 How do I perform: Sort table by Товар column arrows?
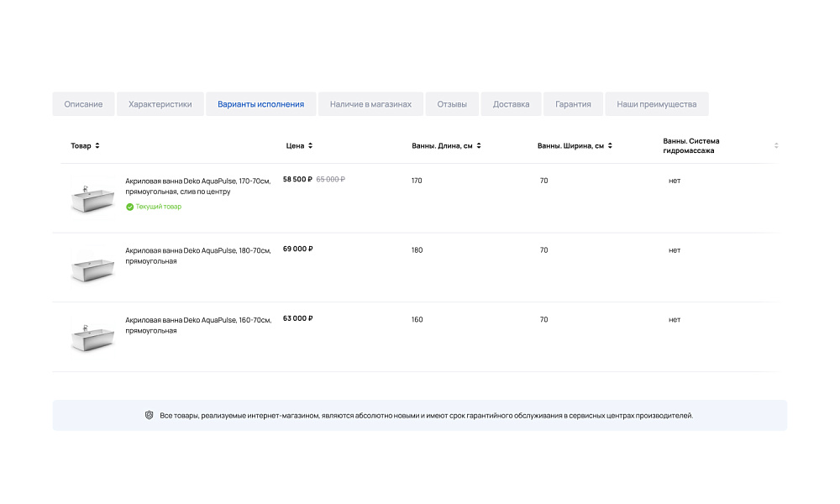97,146
